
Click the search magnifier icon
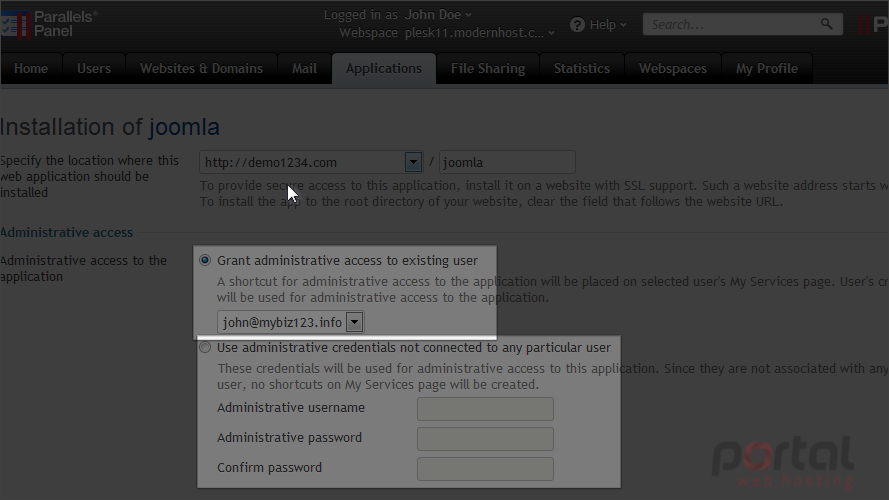pyautogui.click(x=826, y=24)
